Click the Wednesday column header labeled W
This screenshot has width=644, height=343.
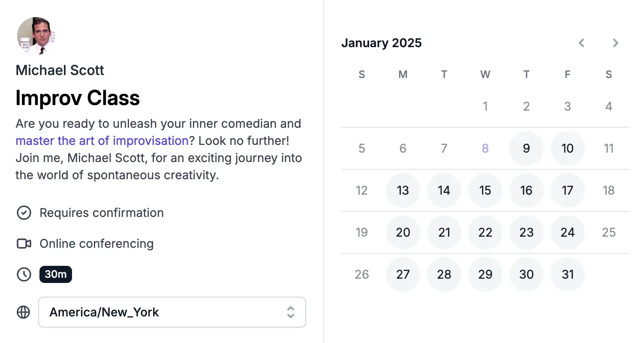[x=485, y=75]
